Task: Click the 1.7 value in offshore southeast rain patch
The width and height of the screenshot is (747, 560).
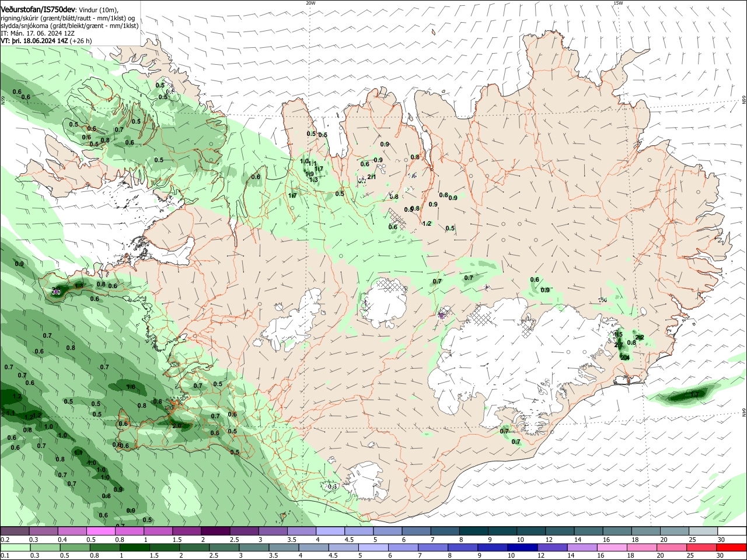Action: [x=694, y=395]
